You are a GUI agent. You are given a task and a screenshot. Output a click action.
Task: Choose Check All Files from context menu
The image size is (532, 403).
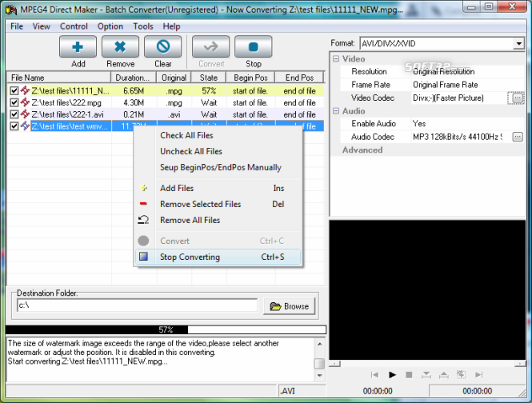[218, 135]
